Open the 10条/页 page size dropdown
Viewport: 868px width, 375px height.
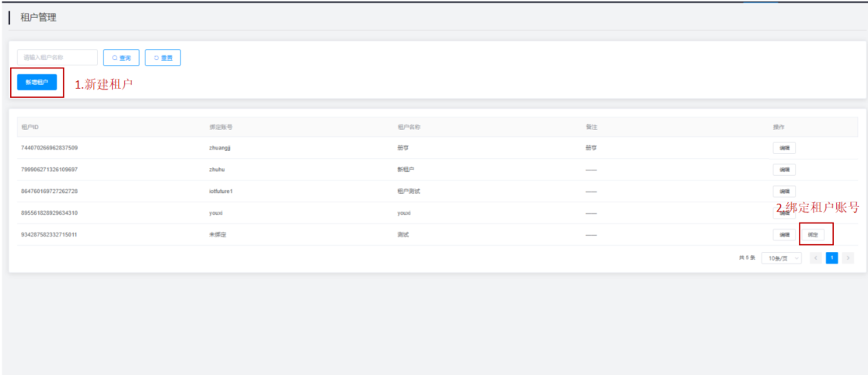tap(781, 258)
